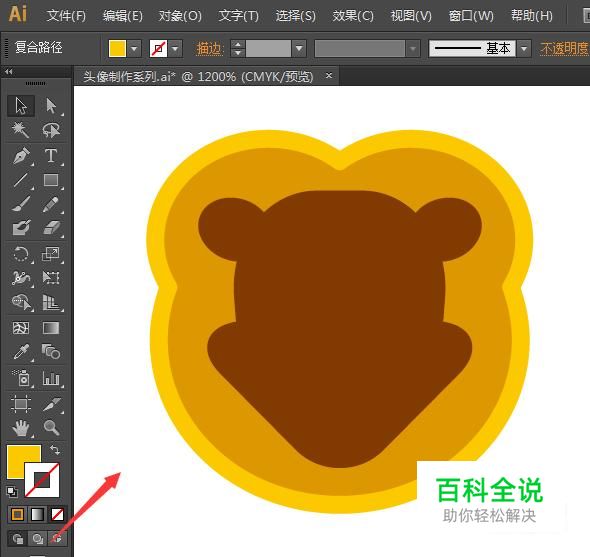Open the 效果(C) menu
590x557 pixels.
tap(353, 16)
